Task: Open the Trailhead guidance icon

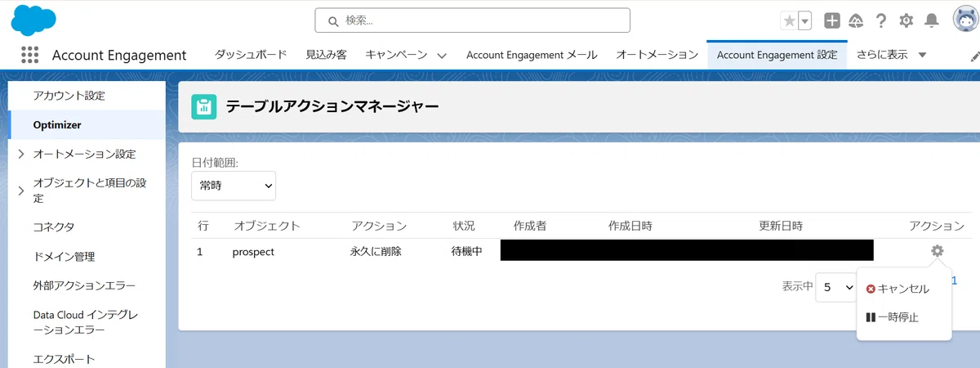Action: click(x=856, y=21)
